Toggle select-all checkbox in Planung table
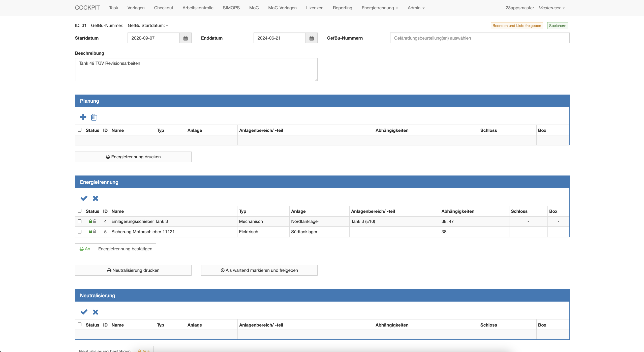This screenshot has width=644, height=352. pyautogui.click(x=80, y=130)
